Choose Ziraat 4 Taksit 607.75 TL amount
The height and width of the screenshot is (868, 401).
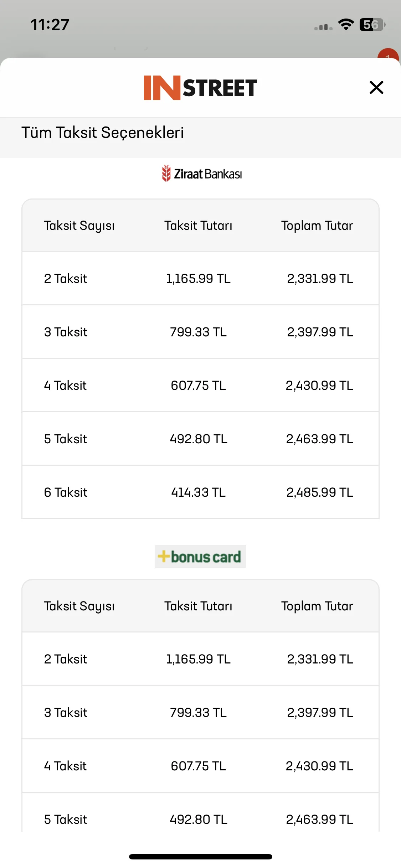point(198,385)
